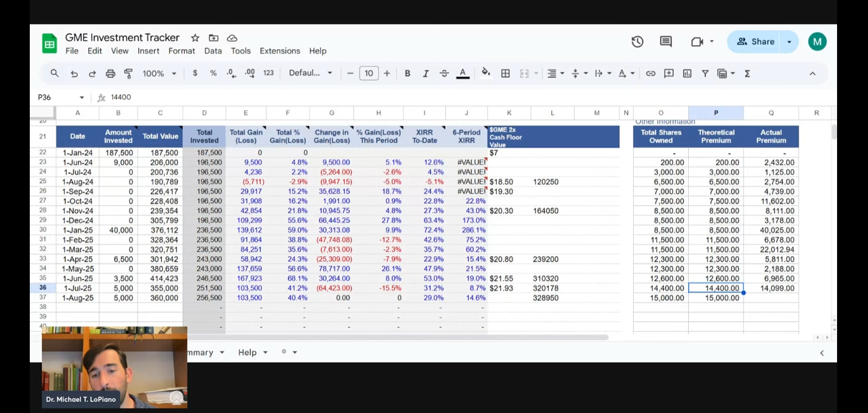Insert a link with the chain icon
Viewport: 868px width, 413px height.
pyautogui.click(x=650, y=73)
